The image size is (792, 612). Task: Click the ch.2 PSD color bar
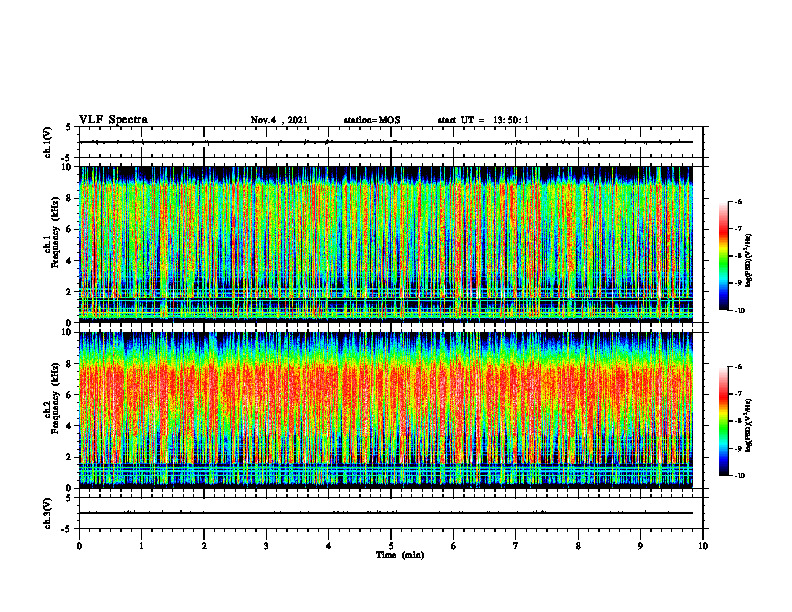click(723, 421)
